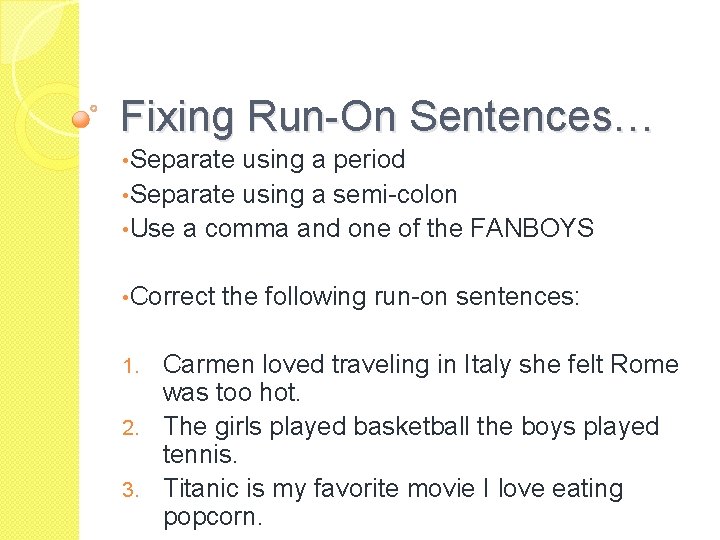Viewport: 720px width, 540px height.
Task: Click the "Use a comma" bullet line
Action: (x=361, y=228)
